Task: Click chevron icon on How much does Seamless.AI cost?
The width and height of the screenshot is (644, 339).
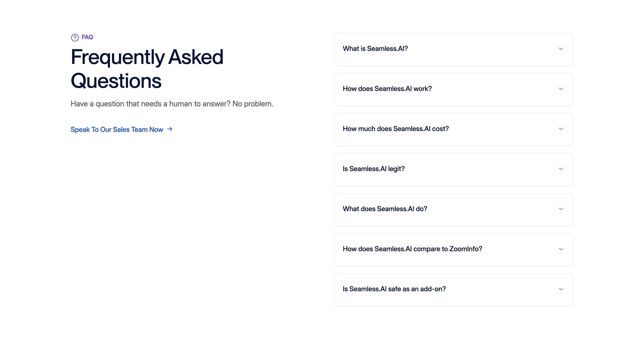Action: pyautogui.click(x=561, y=129)
